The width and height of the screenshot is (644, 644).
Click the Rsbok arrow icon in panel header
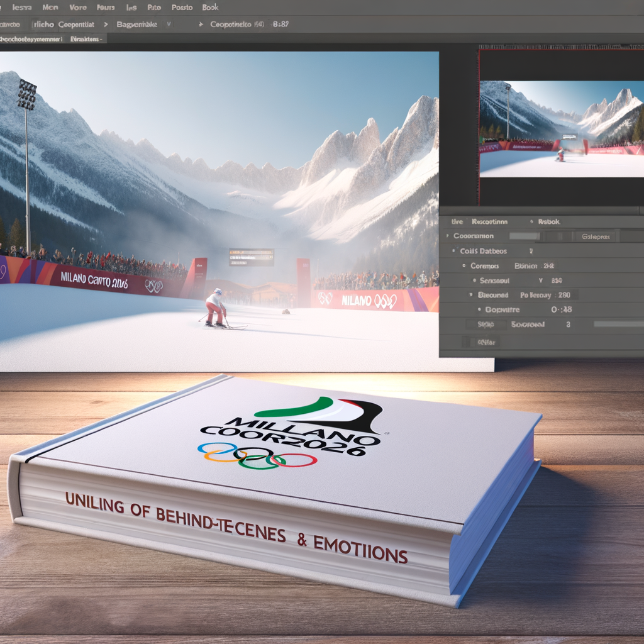tap(531, 222)
